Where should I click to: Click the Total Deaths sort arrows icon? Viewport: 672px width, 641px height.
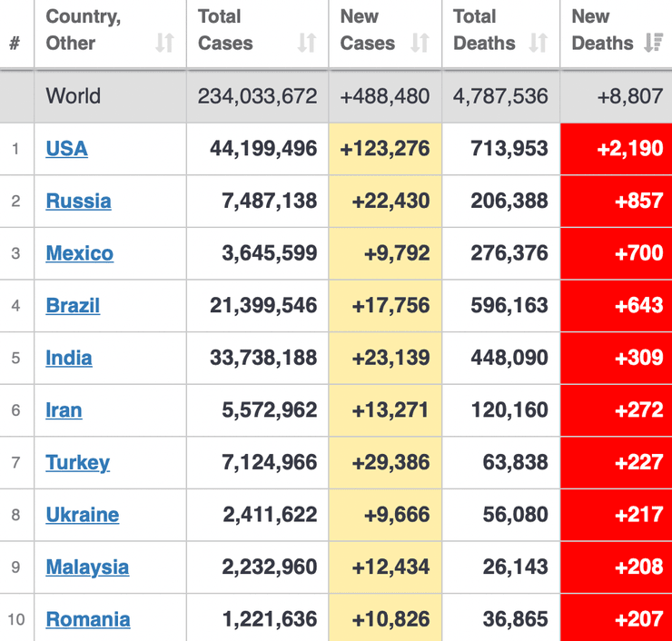[x=539, y=43]
